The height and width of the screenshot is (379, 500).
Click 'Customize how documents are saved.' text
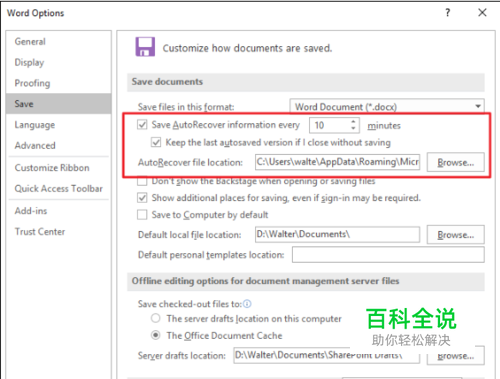247,48
